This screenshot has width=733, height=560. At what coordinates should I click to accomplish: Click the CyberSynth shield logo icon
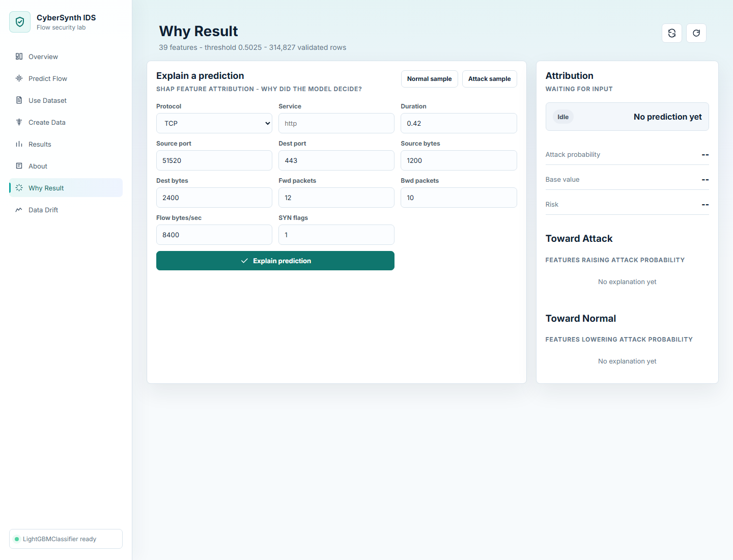tap(20, 22)
